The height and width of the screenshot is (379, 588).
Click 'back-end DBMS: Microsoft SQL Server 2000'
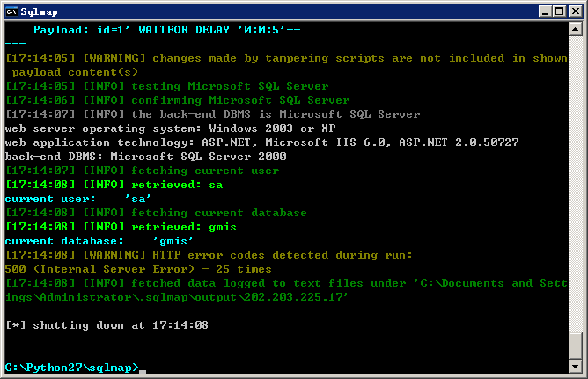pos(145,157)
